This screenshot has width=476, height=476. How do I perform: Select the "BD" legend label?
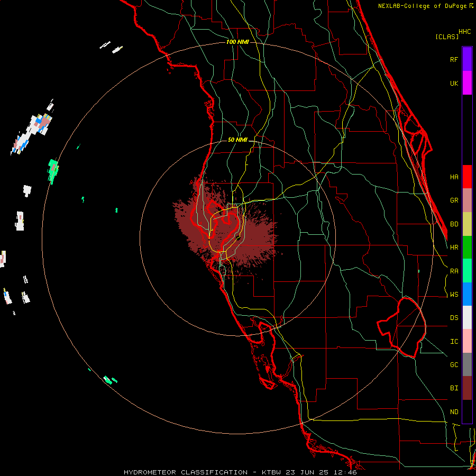[454, 224]
